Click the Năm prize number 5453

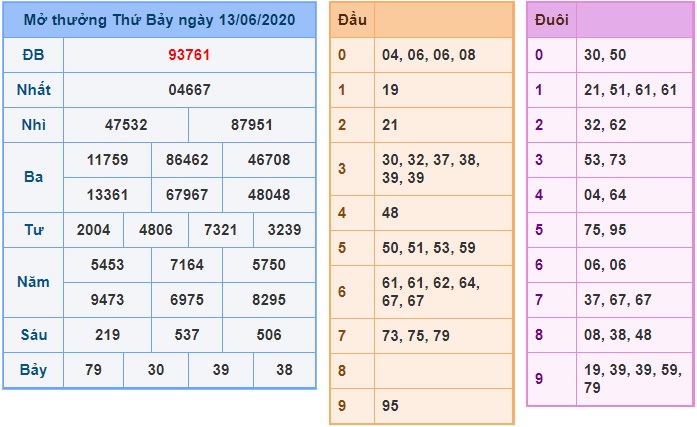[107, 265]
